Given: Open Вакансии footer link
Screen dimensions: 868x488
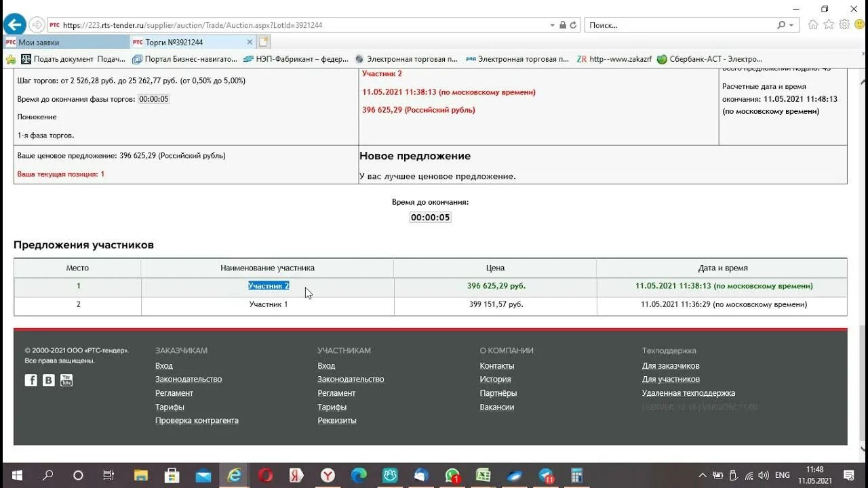Looking at the screenshot, I should 497,407.
